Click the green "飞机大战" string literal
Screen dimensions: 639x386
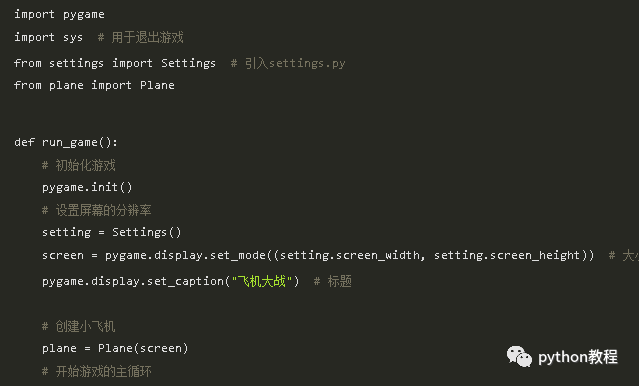coord(262,281)
